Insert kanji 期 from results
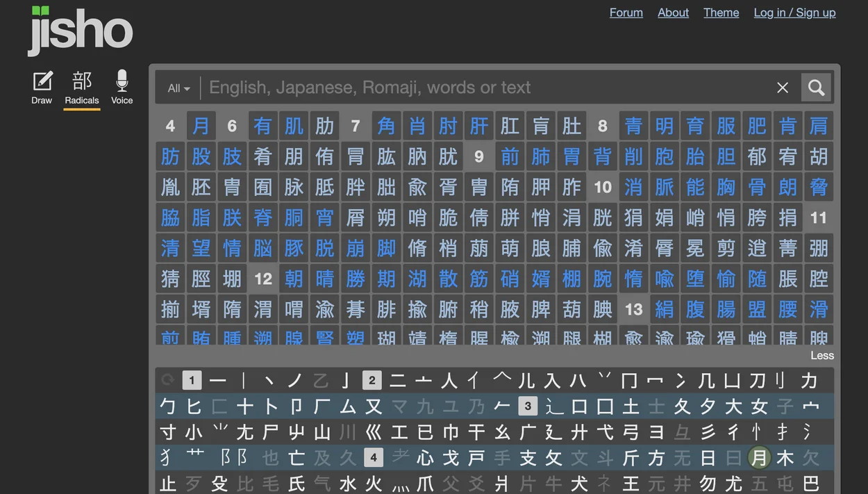The height and width of the screenshot is (494, 868). (386, 279)
